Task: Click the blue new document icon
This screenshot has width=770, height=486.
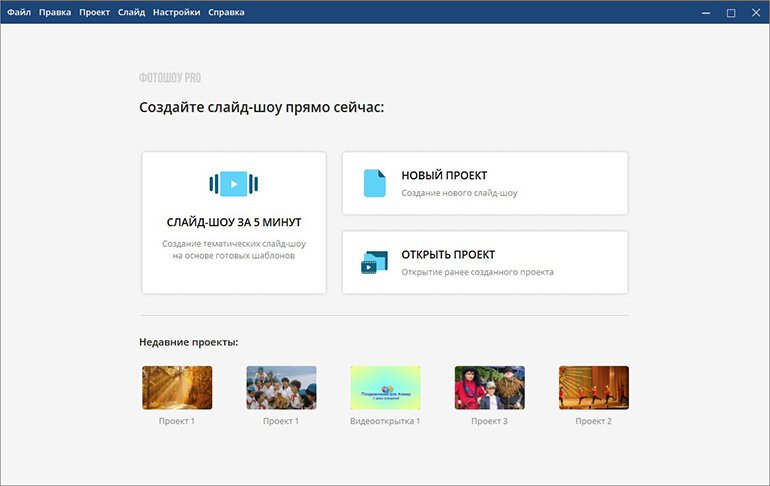Action: (374, 183)
